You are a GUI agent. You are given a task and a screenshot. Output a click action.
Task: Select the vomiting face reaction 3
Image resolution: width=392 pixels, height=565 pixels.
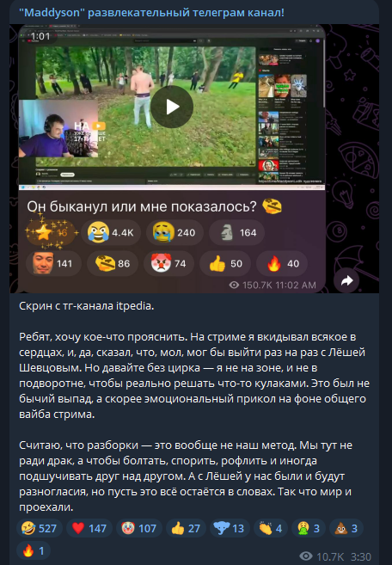(309, 528)
